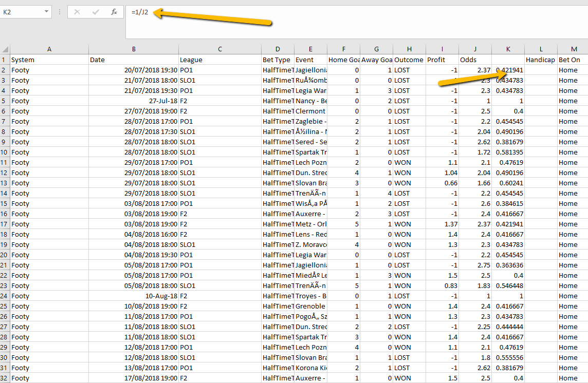Select date cell 17/08/2018 19:00
Screen dimensions: 588x383
point(134,378)
